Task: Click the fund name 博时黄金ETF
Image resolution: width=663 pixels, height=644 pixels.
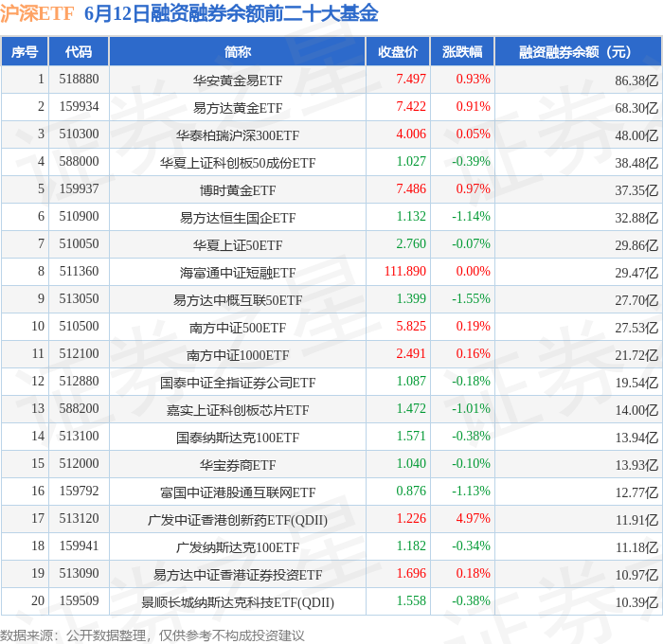Action: [x=238, y=190]
